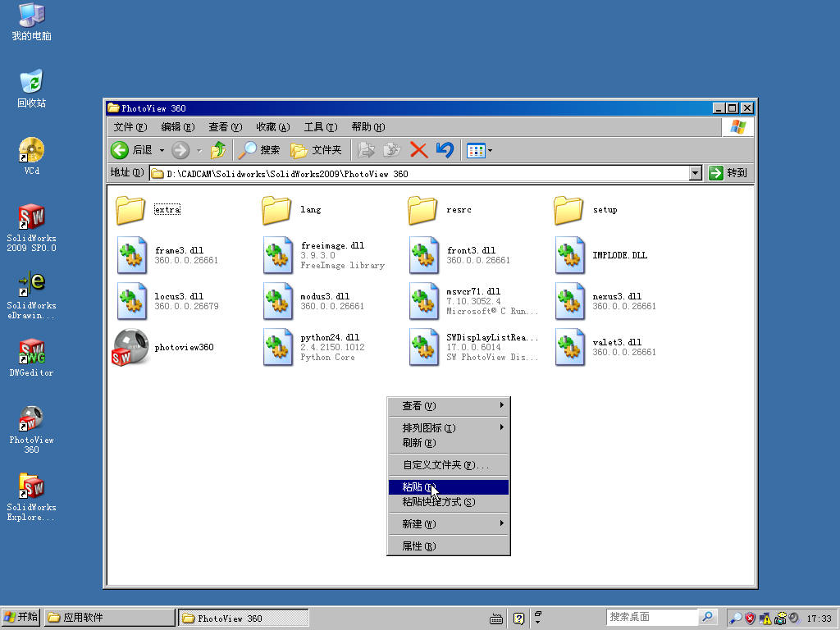Choose Properties (属性) in context menu
This screenshot has width=840, height=630.
[x=449, y=546]
